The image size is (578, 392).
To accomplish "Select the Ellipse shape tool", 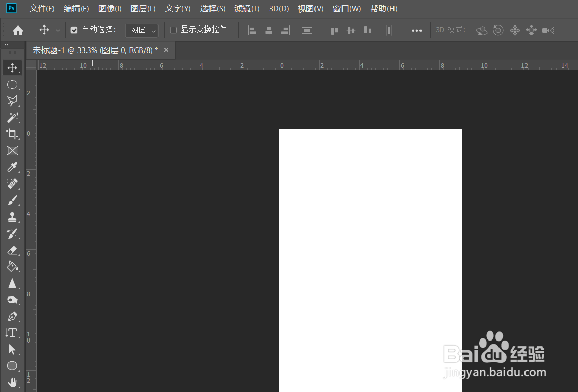I will coord(12,366).
